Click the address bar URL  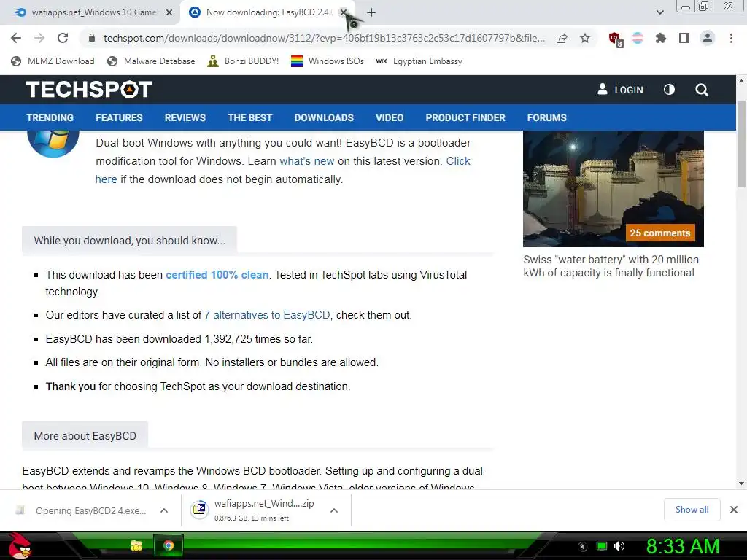pyautogui.click(x=324, y=38)
